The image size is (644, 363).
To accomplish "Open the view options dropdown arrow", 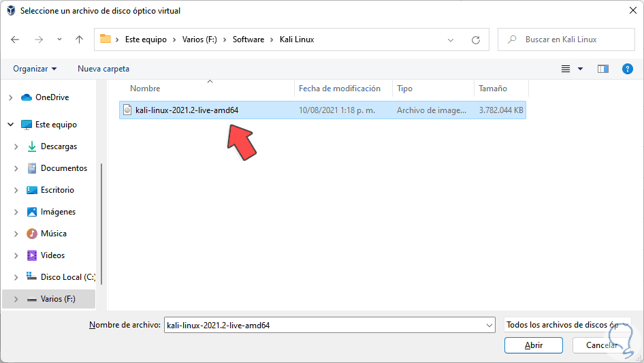I will click(580, 69).
